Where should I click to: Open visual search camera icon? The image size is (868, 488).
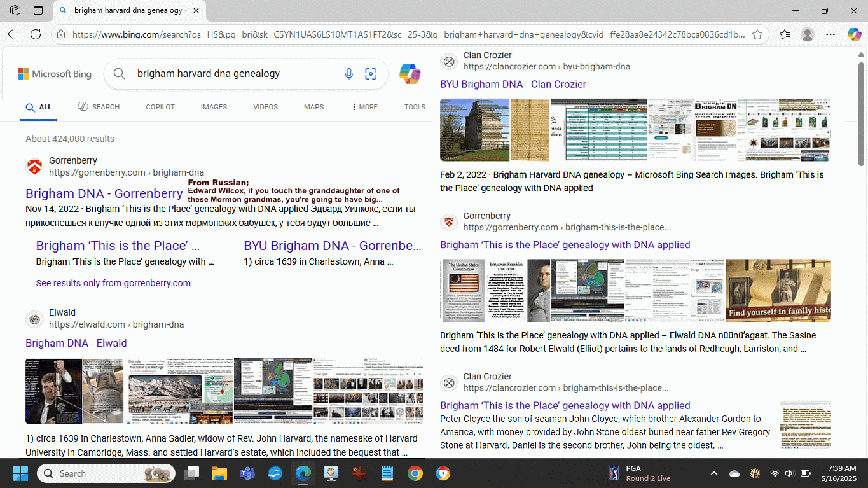[x=371, y=74]
